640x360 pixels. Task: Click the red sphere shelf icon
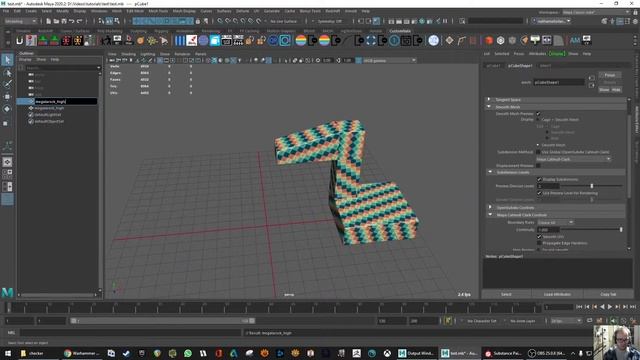tap(489, 40)
